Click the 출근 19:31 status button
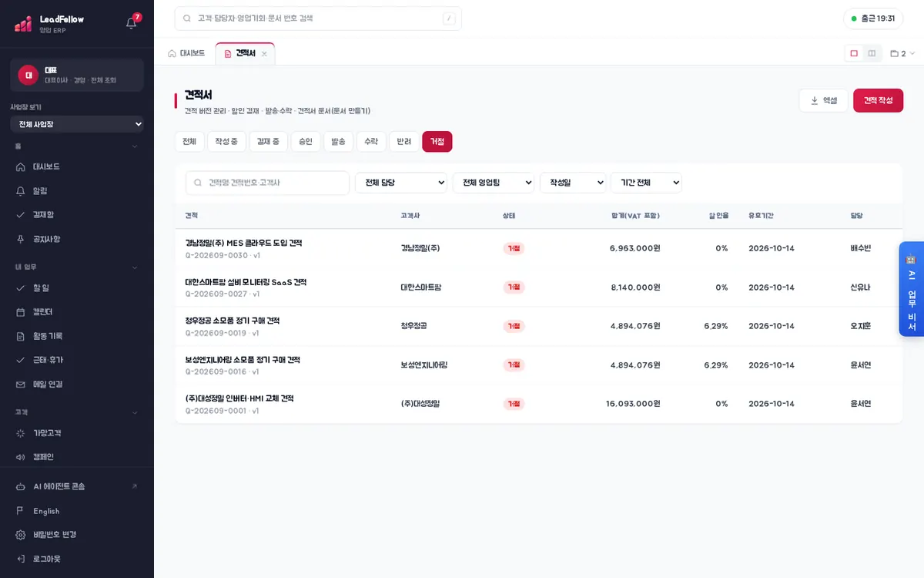This screenshot has height=578, width=924. [873, 18]
